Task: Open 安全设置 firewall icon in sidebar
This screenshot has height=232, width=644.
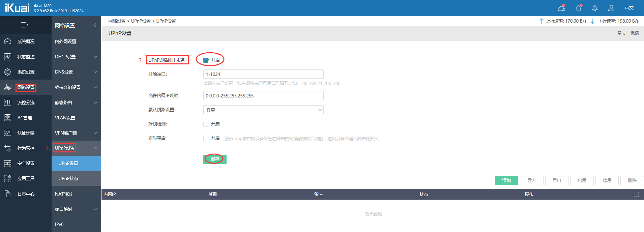Action: (8, 163)
